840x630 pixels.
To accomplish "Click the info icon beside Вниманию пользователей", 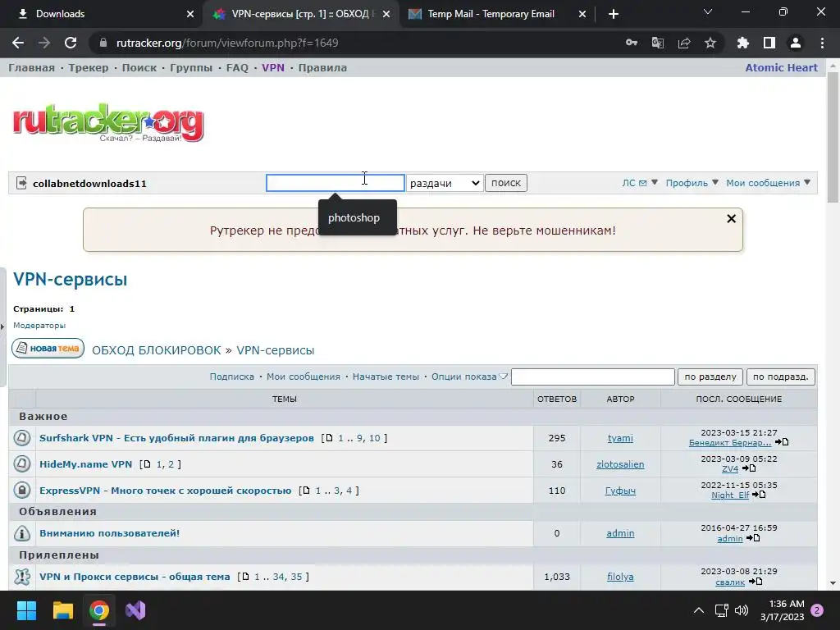I will click(22, 533).
